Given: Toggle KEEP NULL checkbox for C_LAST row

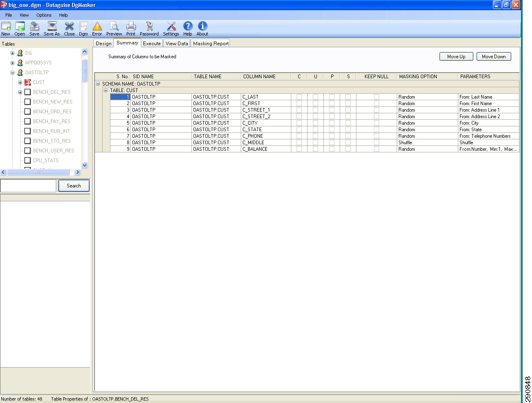Looking at the screenshot, I should (376, 97).
